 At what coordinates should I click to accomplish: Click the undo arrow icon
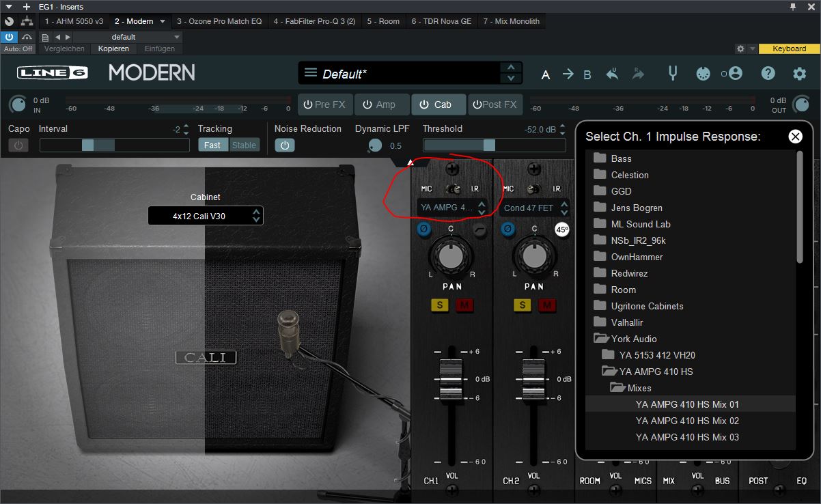tap(612, 74)
